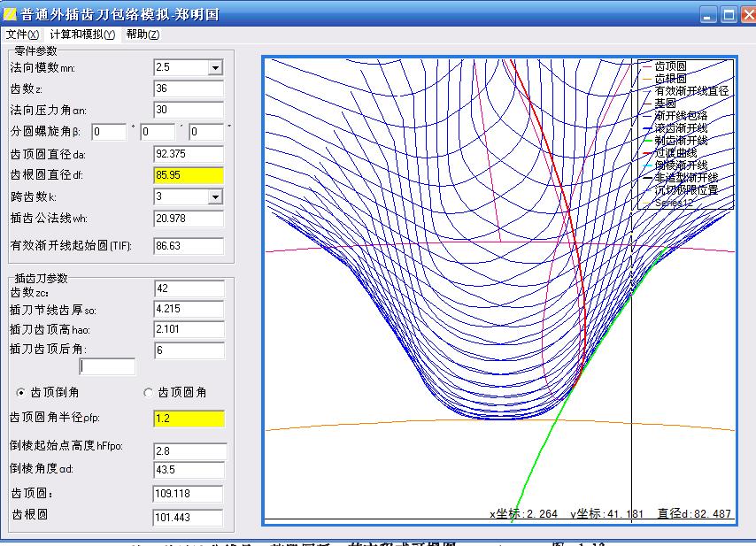The image size is (756, 546).
Task: Click the 法向压力角 field showing 30
Action: pos(189,110)
